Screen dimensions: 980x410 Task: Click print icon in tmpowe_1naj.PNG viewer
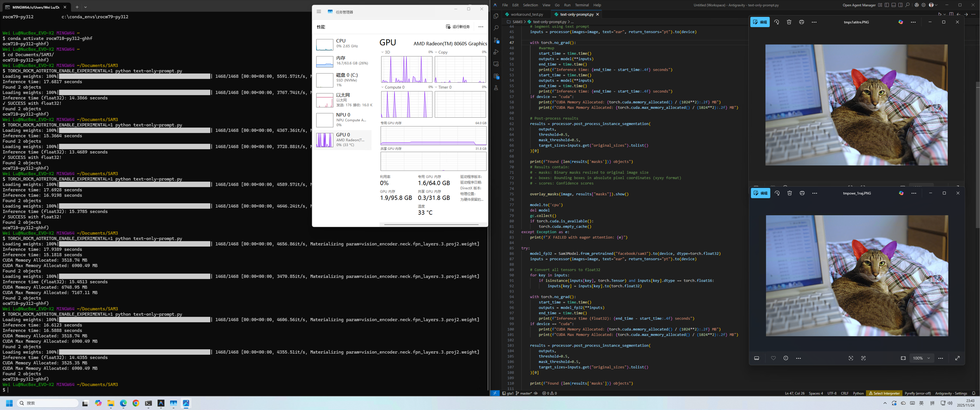tap(802, 193)
